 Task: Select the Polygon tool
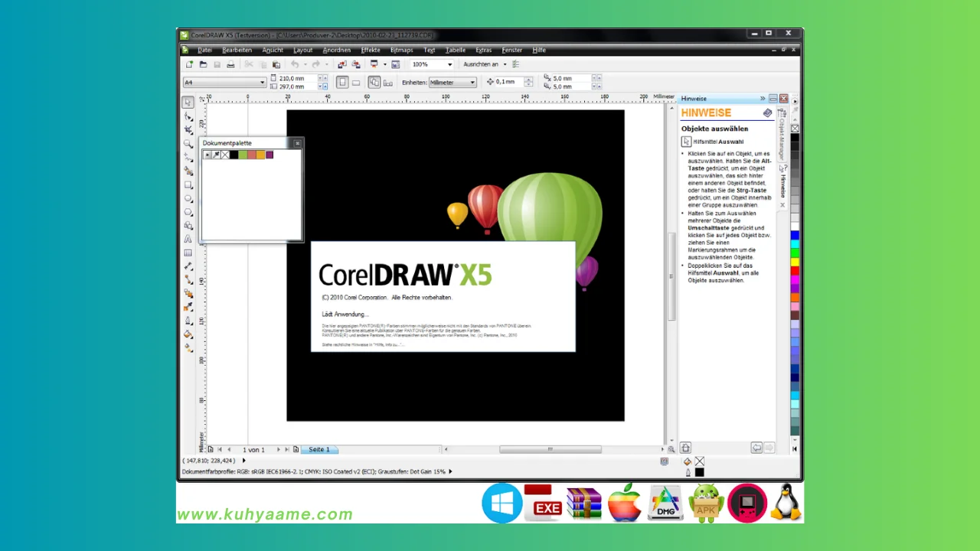pos(188,212)
